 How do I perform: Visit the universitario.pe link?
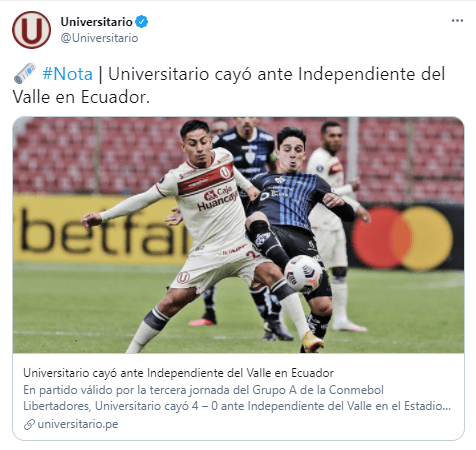tap(78, 424)
